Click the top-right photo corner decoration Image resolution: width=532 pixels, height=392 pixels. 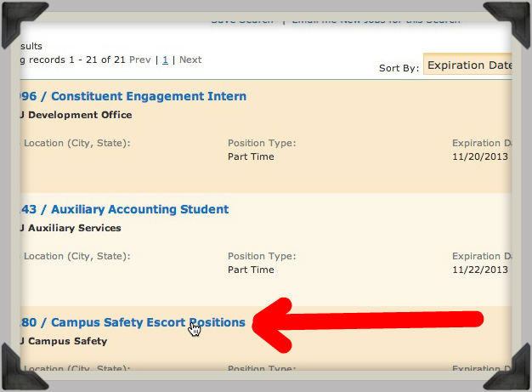pyautogui.click(x=511, y=19)
